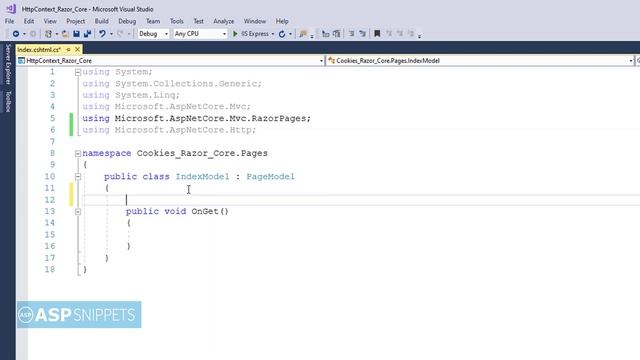Click the Save All toolbar icon

point(87,34)
